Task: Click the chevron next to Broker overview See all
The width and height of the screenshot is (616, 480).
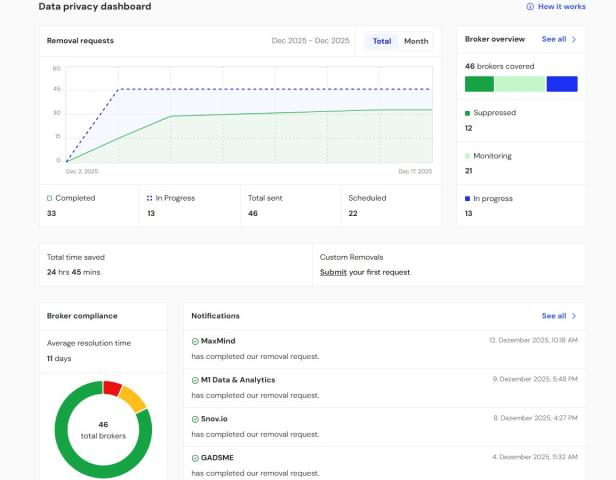Action: [574, 39]
